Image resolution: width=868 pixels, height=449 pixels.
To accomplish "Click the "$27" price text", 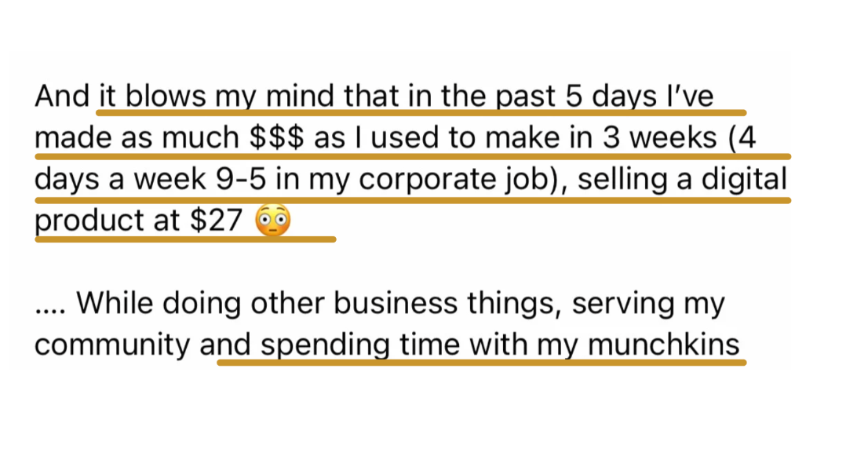I will coord(216,221).
